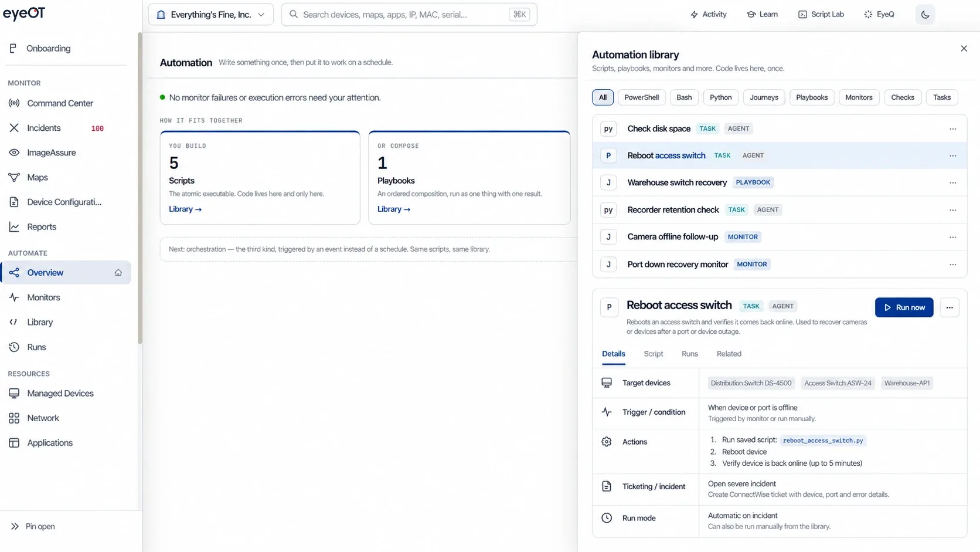Select Camera offline follow-up row

tap(780, 237)
